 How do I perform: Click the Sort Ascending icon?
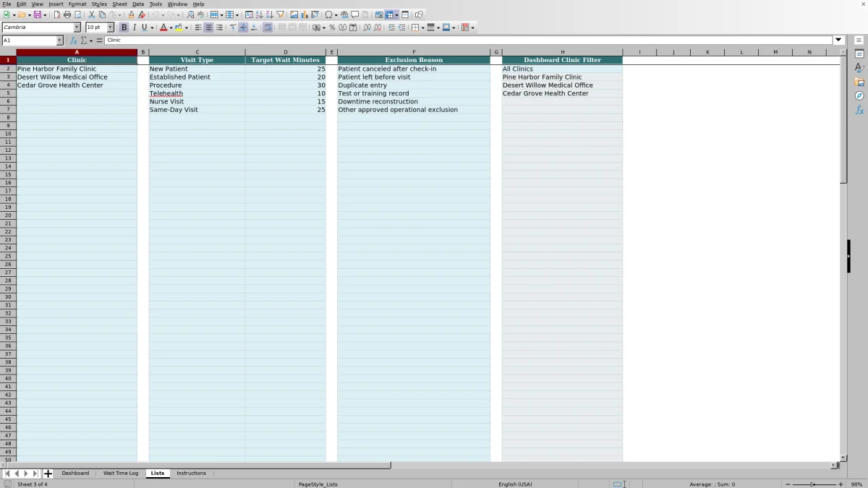click(260, 14)
